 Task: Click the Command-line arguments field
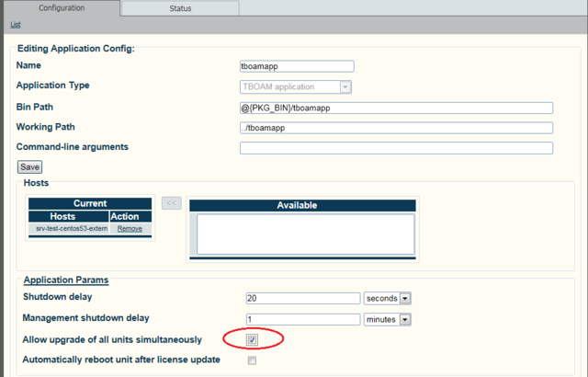pos(395,148)
